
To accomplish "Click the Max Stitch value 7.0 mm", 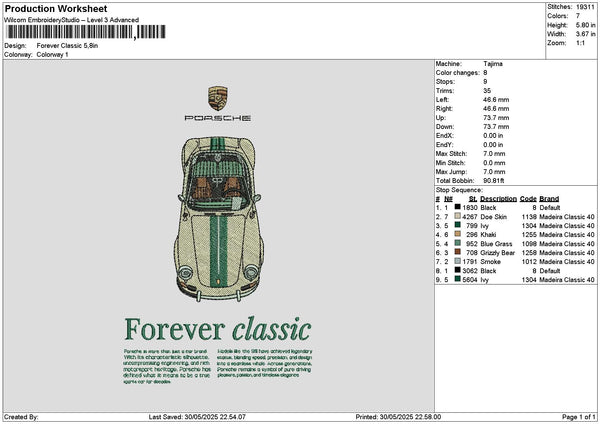I will pyautogui.click(x=494, y=154).
